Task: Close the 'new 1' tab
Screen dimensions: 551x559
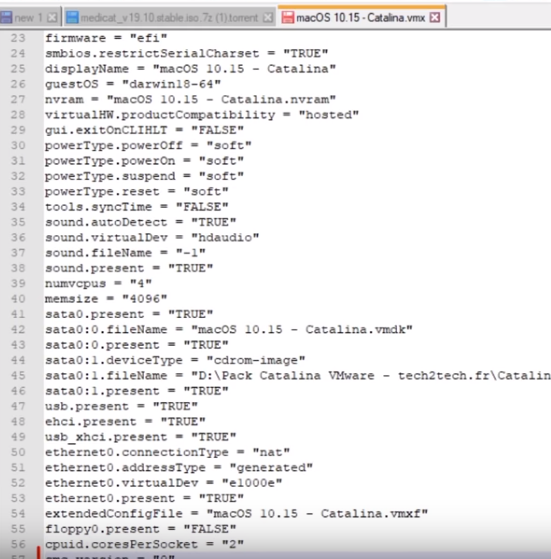Action: point(52,17)
